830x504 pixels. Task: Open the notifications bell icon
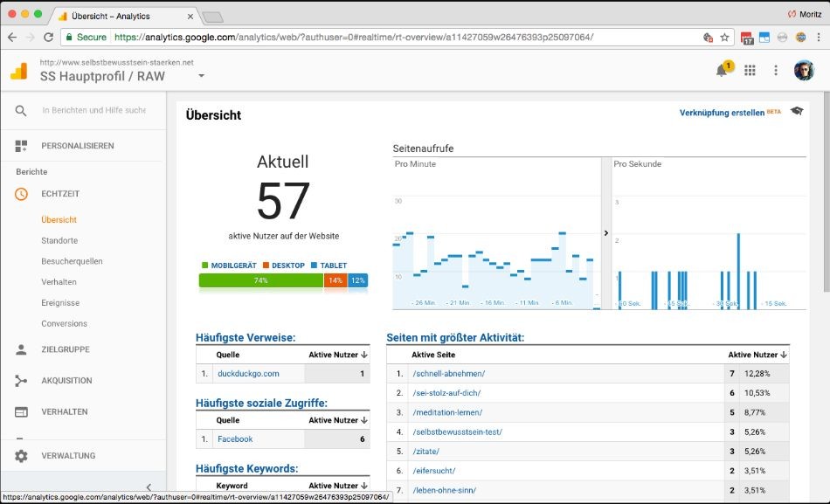pos(722,71)
